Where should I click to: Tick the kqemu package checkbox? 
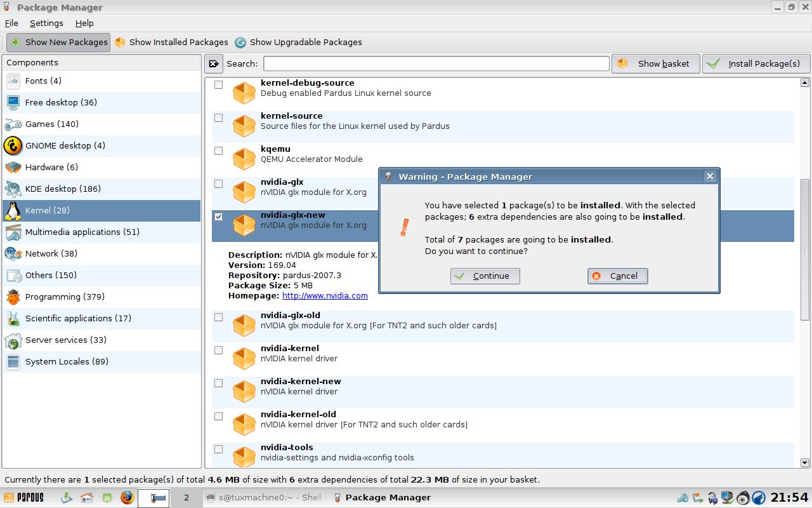[x=219, y=150]
